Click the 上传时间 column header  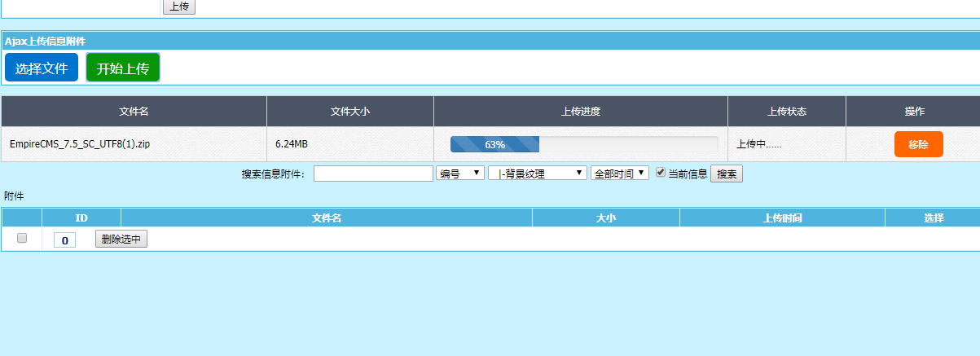(783, 218)
